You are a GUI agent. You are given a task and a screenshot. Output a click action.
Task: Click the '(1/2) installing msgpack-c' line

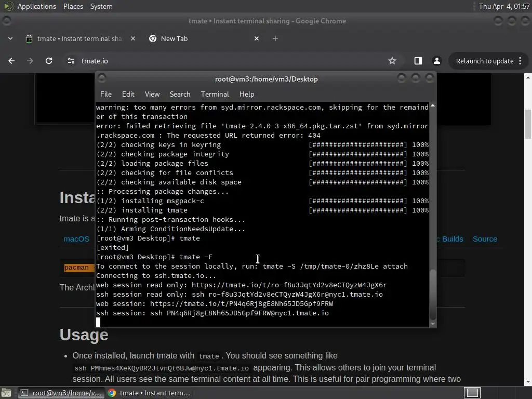[262, 201]
